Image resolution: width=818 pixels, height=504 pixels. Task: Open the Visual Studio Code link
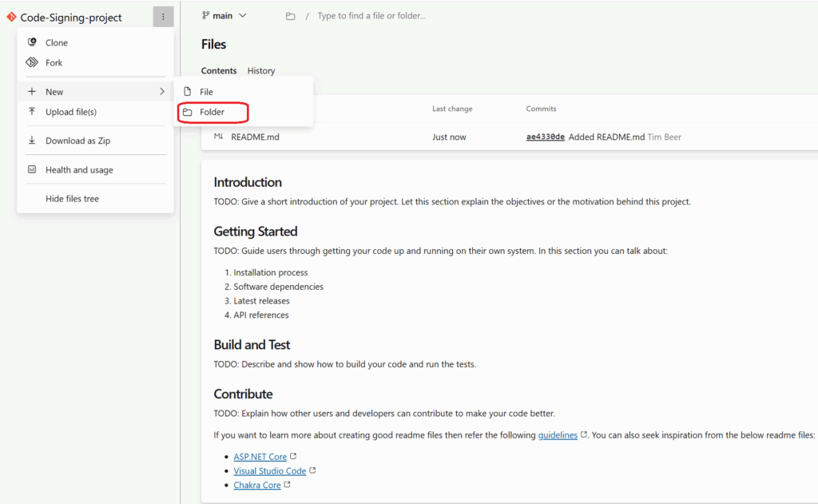click(x=270, y=470)
